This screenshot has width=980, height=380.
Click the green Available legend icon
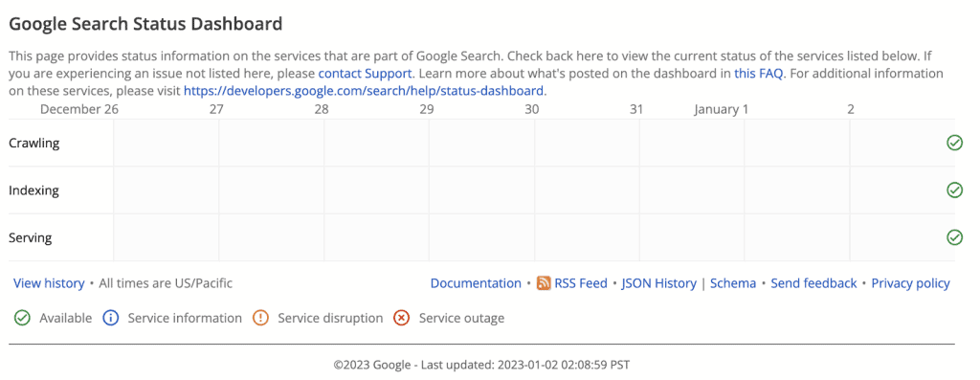tap(22, 318)
